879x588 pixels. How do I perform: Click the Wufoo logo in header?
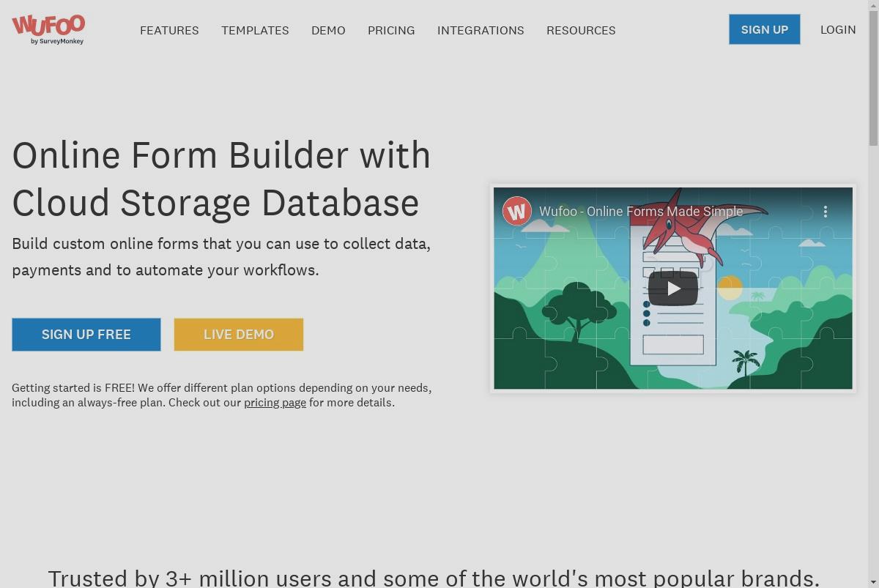(x=48, y=29)
